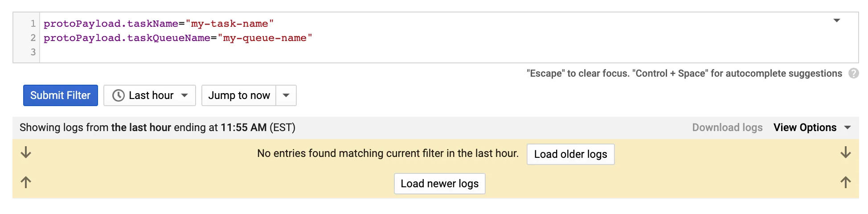Click the Download logs link
This screenshot has width=868, height=214.
coord(727,128)
